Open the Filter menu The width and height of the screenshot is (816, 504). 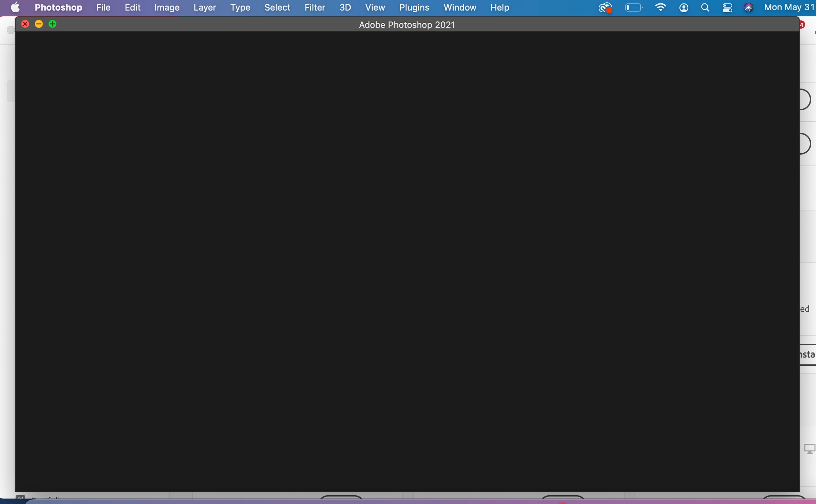[x=315, y=7]
